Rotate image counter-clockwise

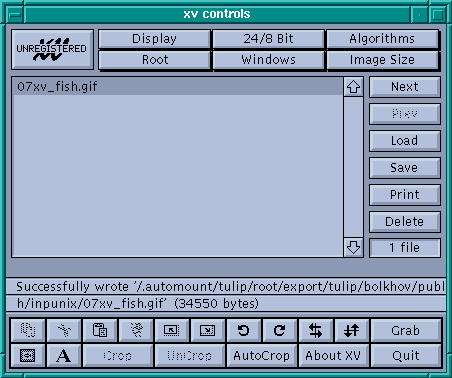(244, 330)
